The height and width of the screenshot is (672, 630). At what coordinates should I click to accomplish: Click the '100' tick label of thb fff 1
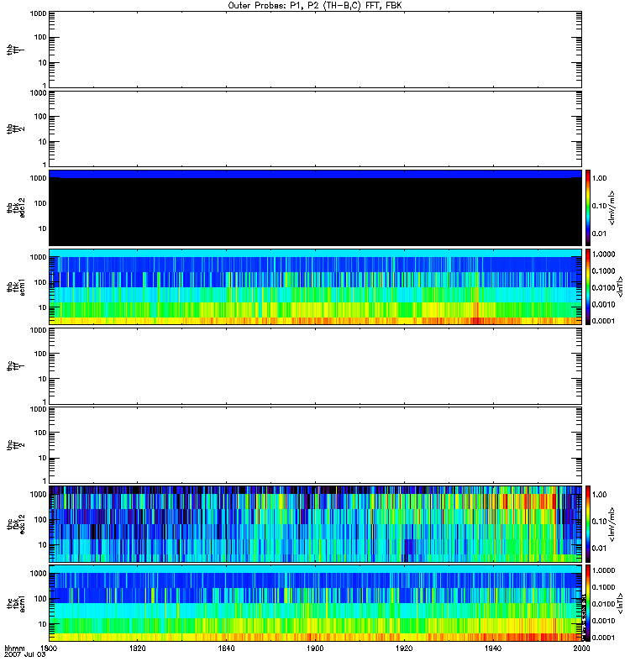(x=40, y=37)
